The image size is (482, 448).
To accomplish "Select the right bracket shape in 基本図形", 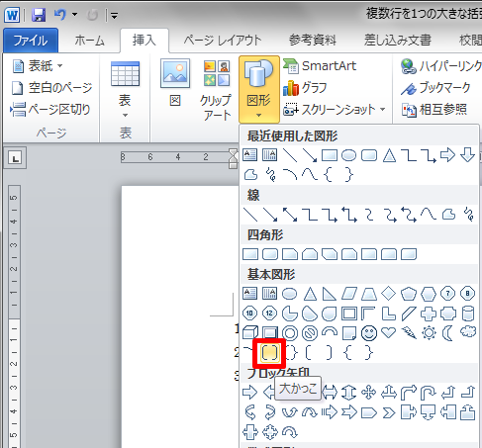I will coord(329,353).
